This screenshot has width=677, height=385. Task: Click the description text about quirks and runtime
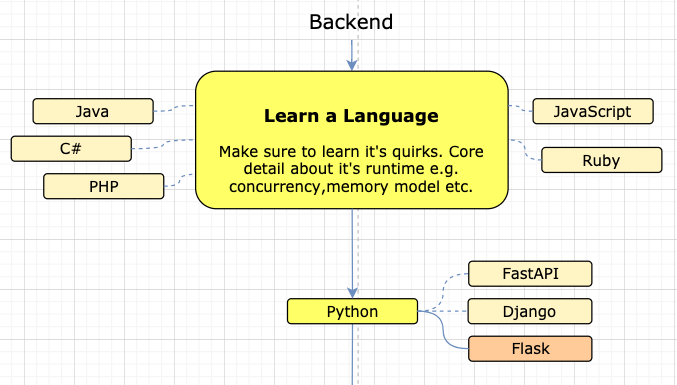[351, 169]
